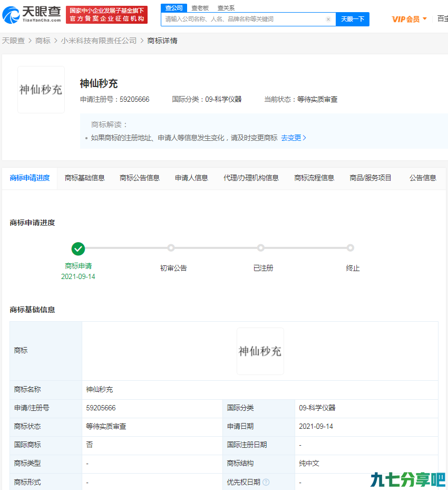Open the 神仙秒充 trademark image in header
The width and height of the screenshot is (448, 490).
[x=41, y=90]
